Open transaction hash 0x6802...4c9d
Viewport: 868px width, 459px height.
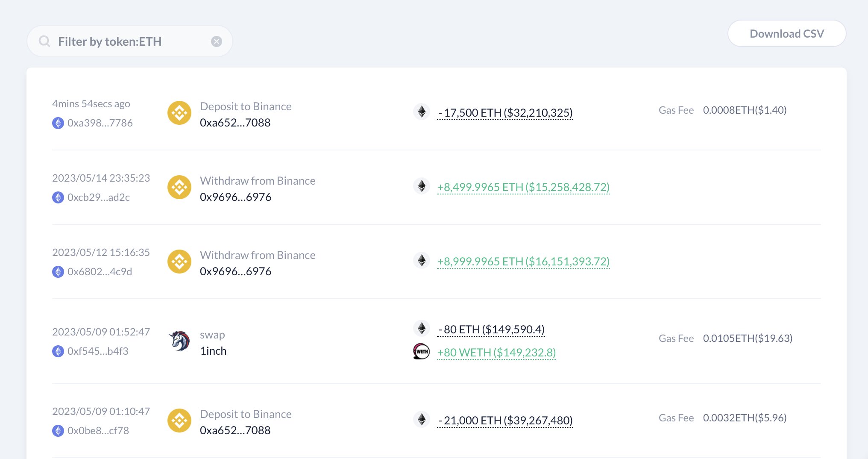(100, 272)
